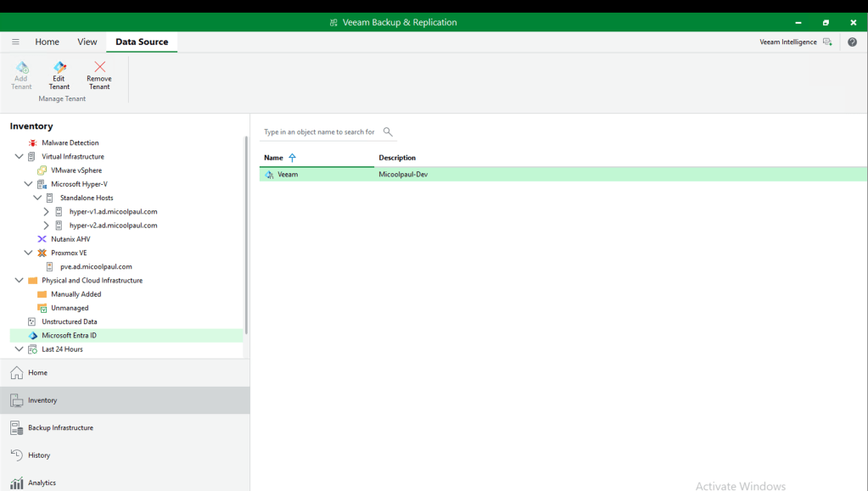Click the Microsoft Hyper-V node icon
868x491 pixels.
click(x=42, y=184)
